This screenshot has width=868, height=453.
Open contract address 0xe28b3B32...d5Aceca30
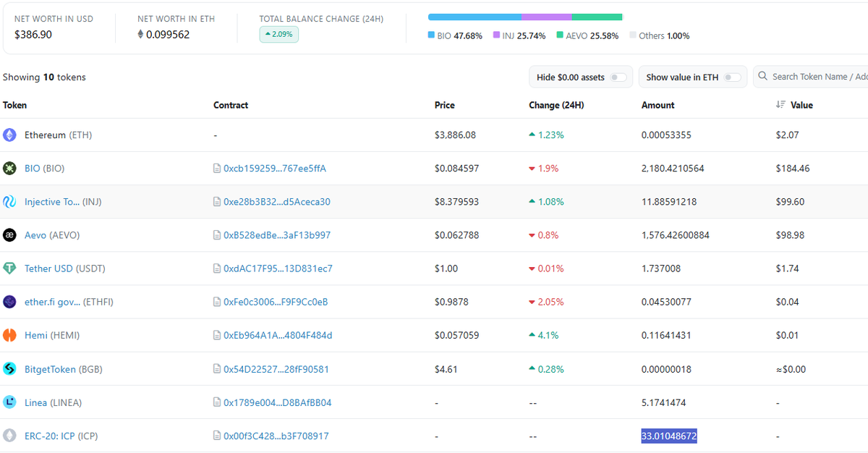coord(277,202)
